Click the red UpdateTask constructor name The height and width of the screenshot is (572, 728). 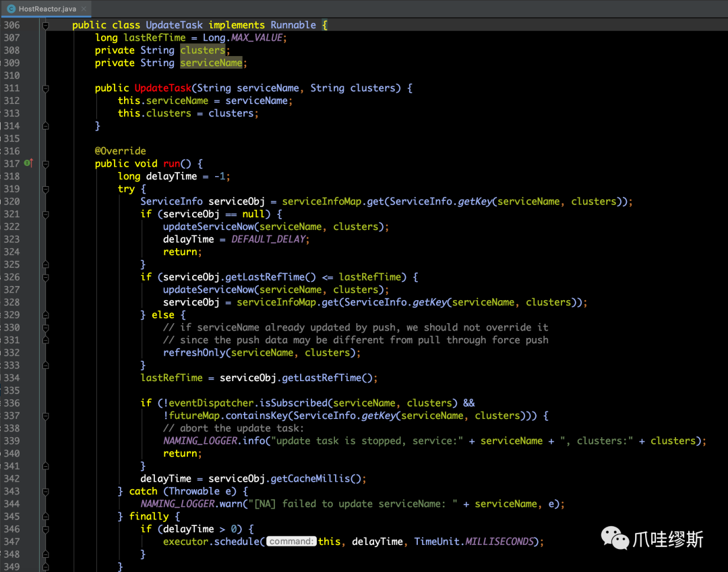tap(162, 88)
